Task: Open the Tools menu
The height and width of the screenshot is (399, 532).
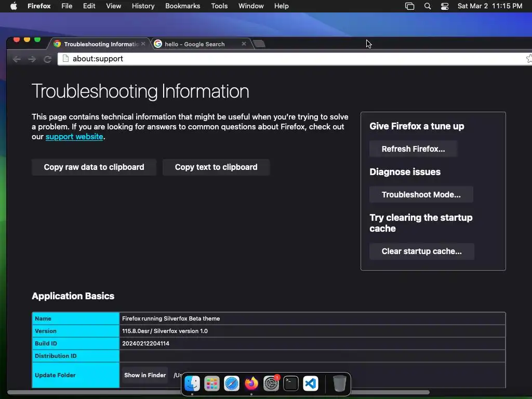Action: tap(219, 6)
